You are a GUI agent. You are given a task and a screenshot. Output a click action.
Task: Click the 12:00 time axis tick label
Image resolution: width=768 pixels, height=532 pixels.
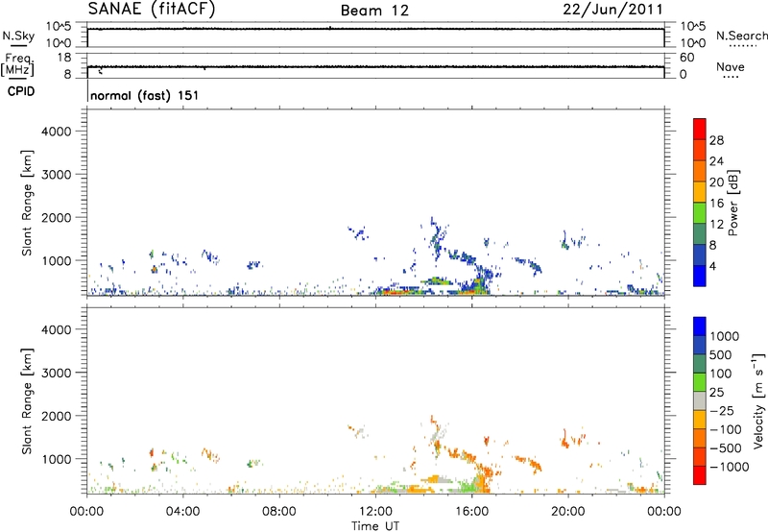(x=375, y=512)
